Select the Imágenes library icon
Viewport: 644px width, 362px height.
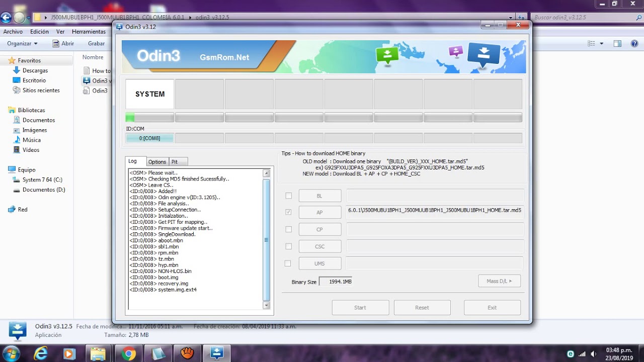16,130
